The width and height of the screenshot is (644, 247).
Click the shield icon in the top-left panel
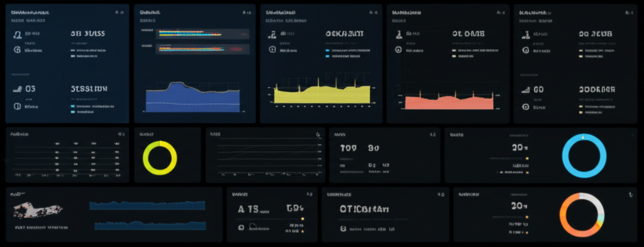[17, 106]
